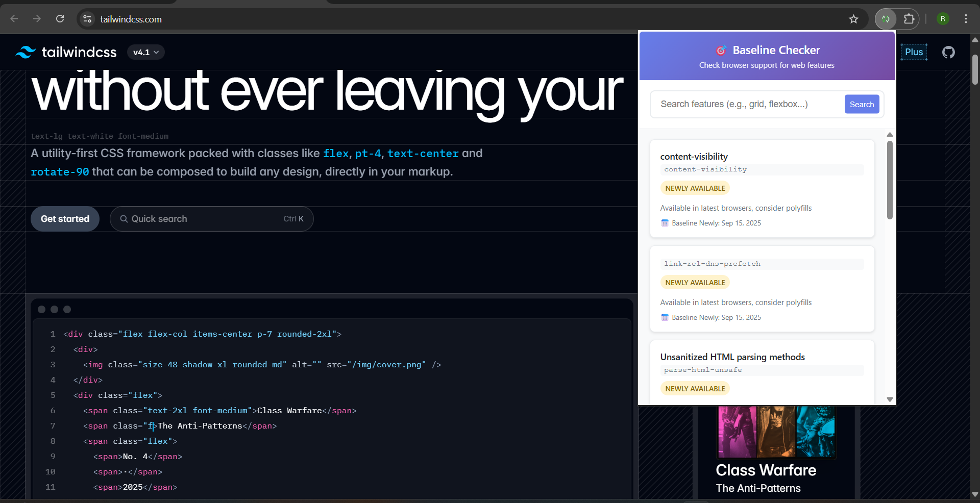Click calendar icon on content-visibility card
980x503 pixels.
[x=665, y=223]
